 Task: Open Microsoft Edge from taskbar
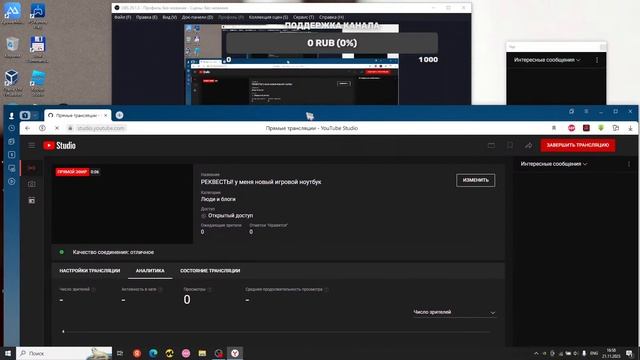coord(153,353)
